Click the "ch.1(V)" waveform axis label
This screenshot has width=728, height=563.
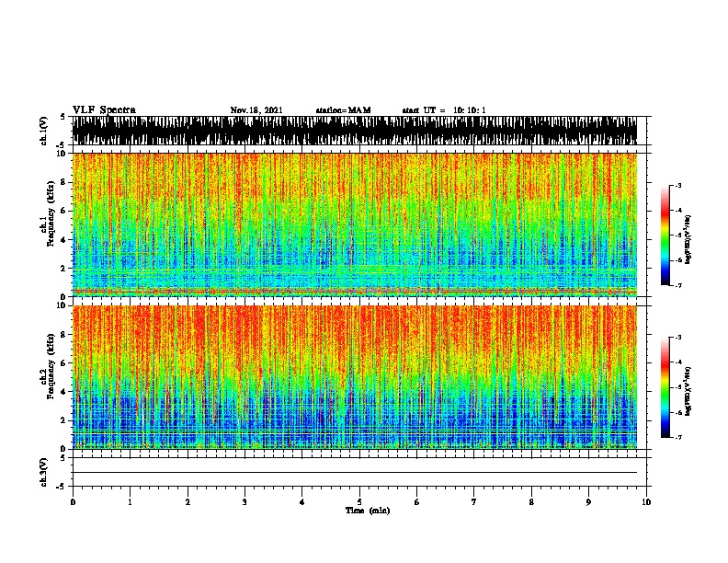point(43,131)
